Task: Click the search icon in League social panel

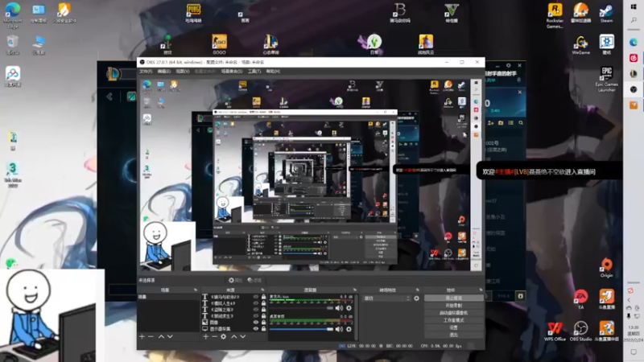Action: click(x=521, y=123)
